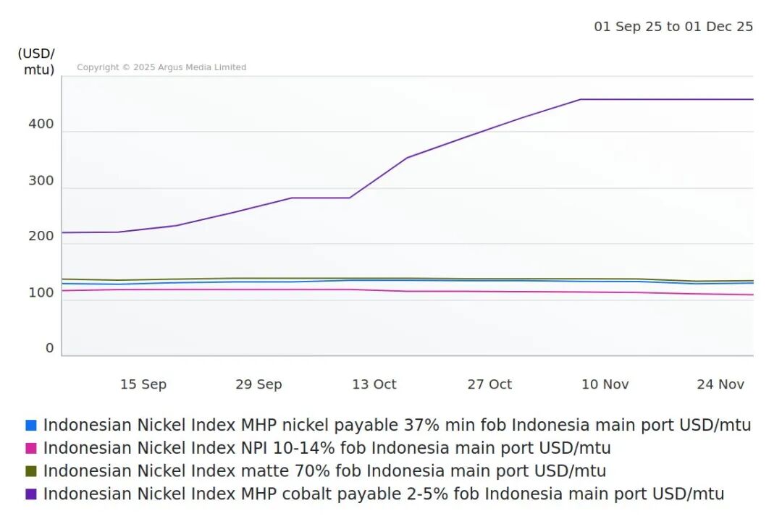Pick the 24 Nov x-axis date label
782x532 pixels.
tap(720, 384)
